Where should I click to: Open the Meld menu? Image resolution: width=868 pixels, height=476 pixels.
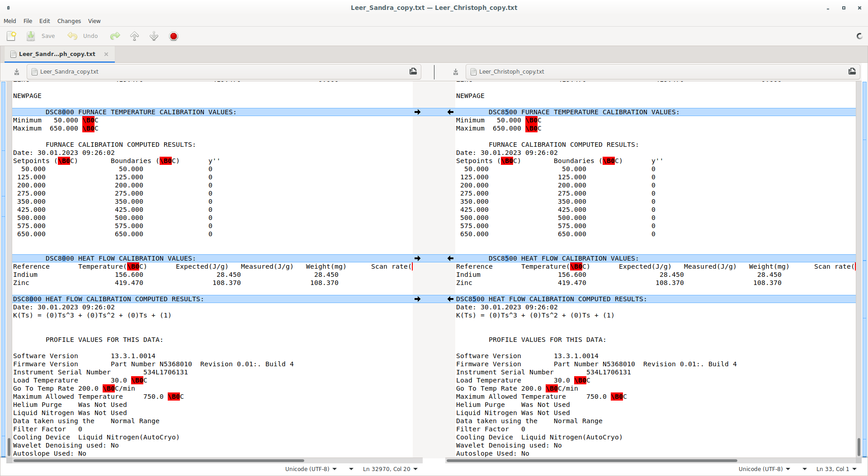tap(9, 21)
